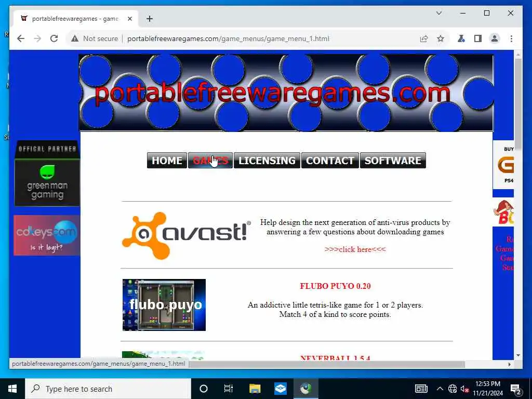Open the network globe tray icon
532x399 pixels.
(453, 389)
